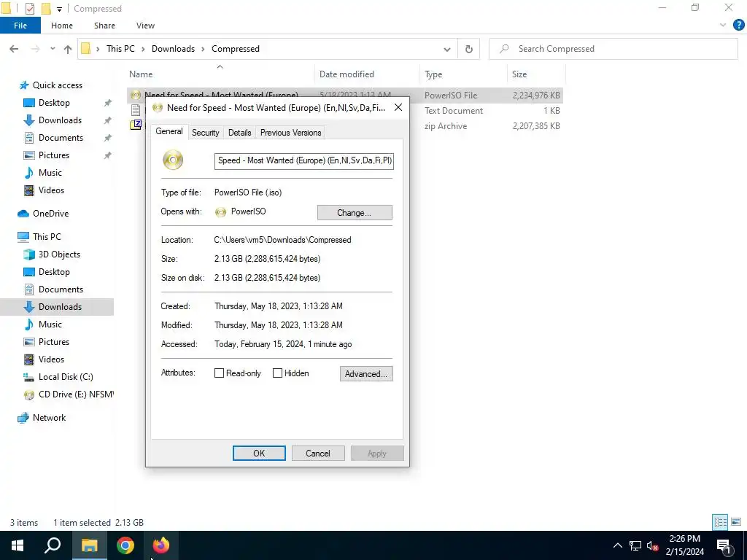Viewport: 747px width, 560px height.
Task: Open Pictures under Quick access
Action: click(x=53, y=155)
